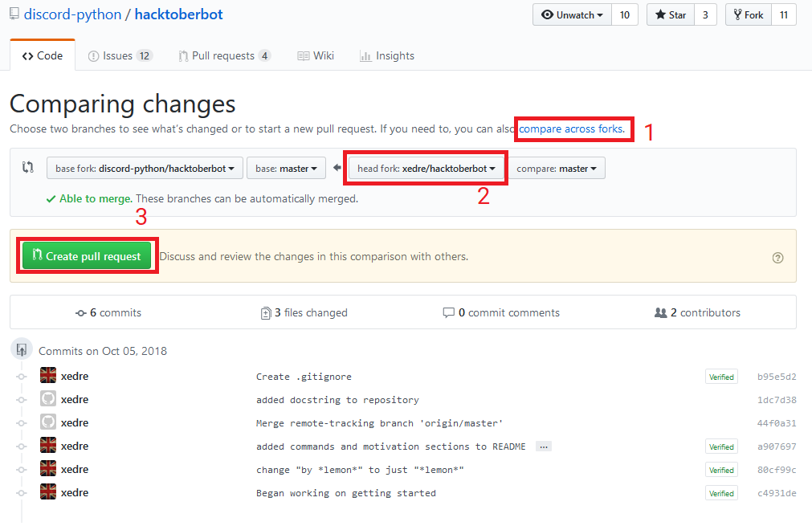Click the Pull requests count badge 4
The width and height of the screenshot is (812, 526).
coord(264,56)
